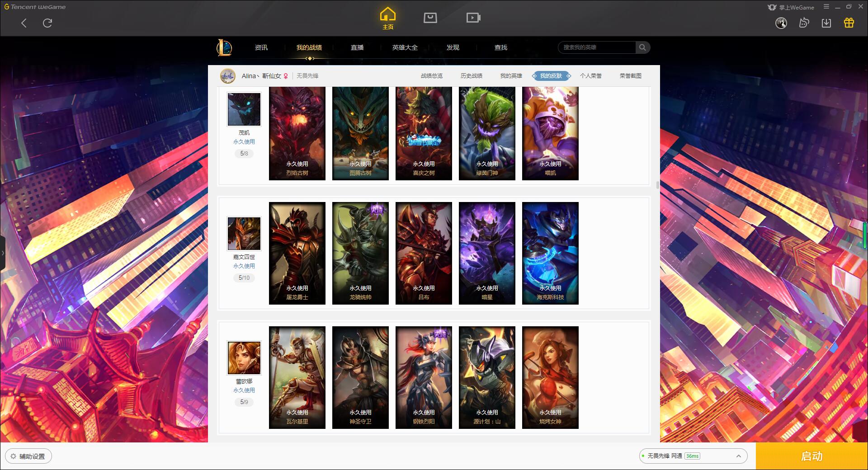Open the 直播 tab
This screenshot has height=470, width=868.
357,47
